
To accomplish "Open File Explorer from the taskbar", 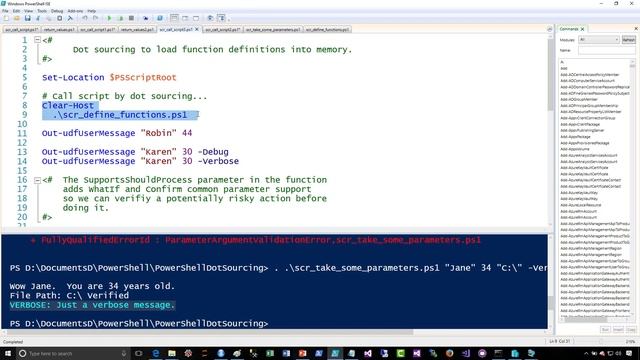I will (172, 353).
